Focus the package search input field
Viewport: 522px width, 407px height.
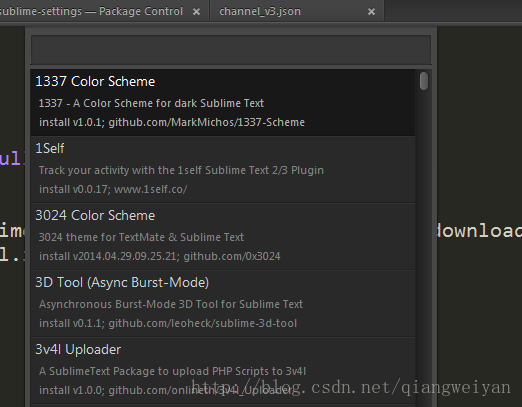coord(231,50)
